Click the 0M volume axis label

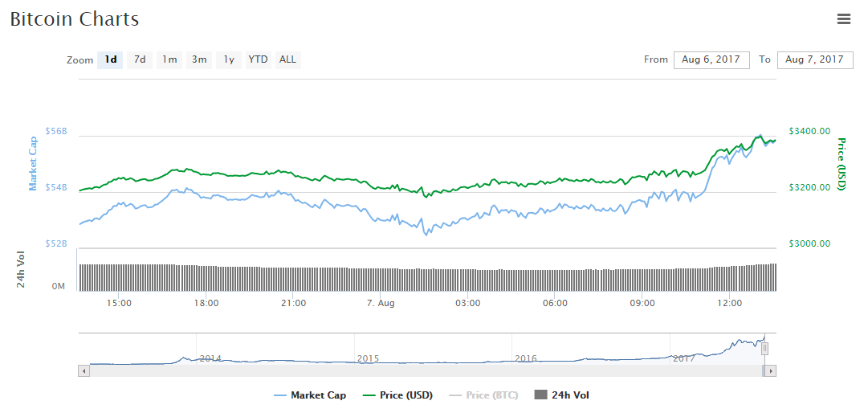[59, 287]
